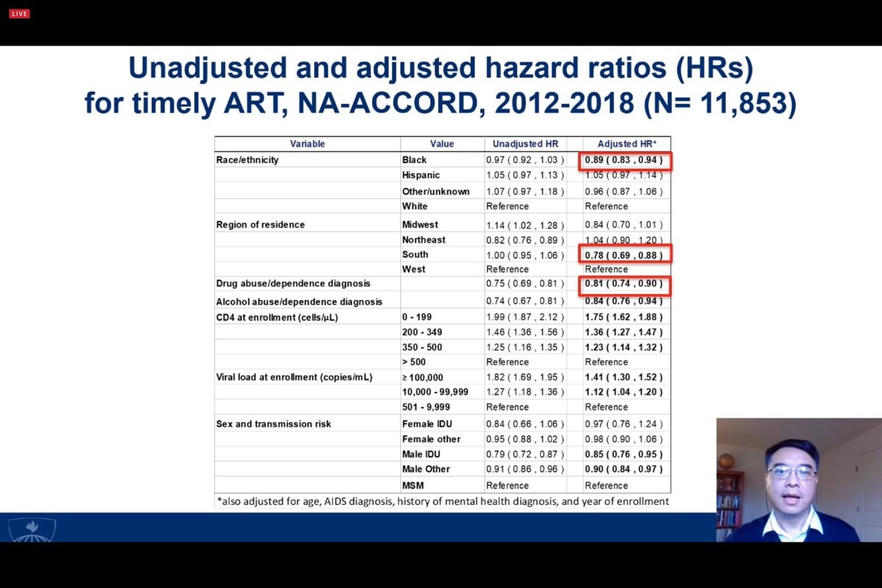Select the '200 - 349' CD4 category
Screen dimensions: 882x588
422,332
